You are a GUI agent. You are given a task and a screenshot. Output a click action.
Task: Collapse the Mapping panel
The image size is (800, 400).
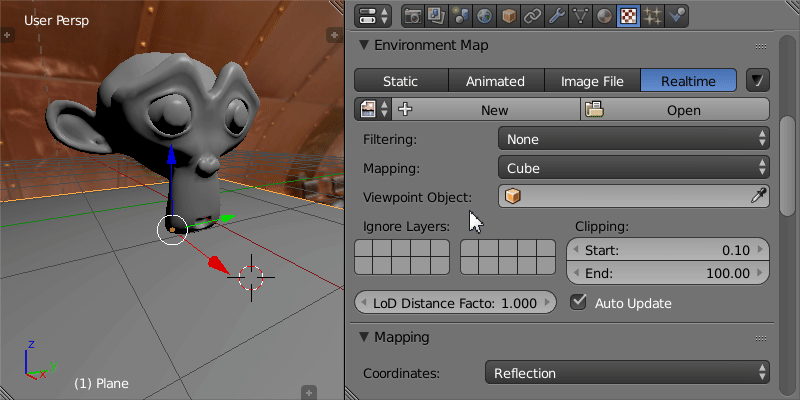click(364, 337)
